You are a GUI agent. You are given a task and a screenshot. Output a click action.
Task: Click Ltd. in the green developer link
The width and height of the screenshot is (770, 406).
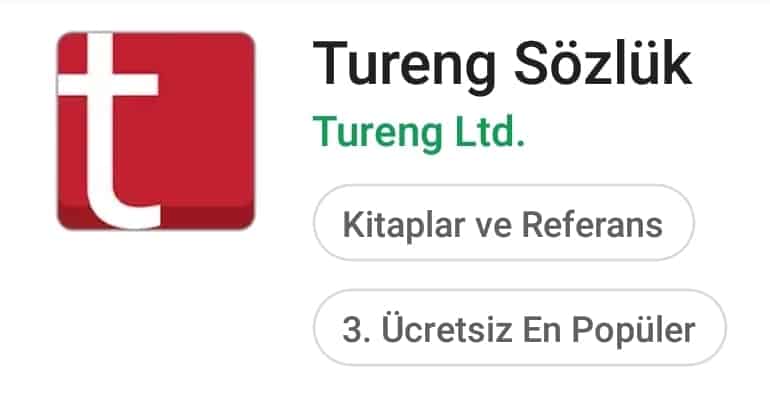(x=490, y=131)
